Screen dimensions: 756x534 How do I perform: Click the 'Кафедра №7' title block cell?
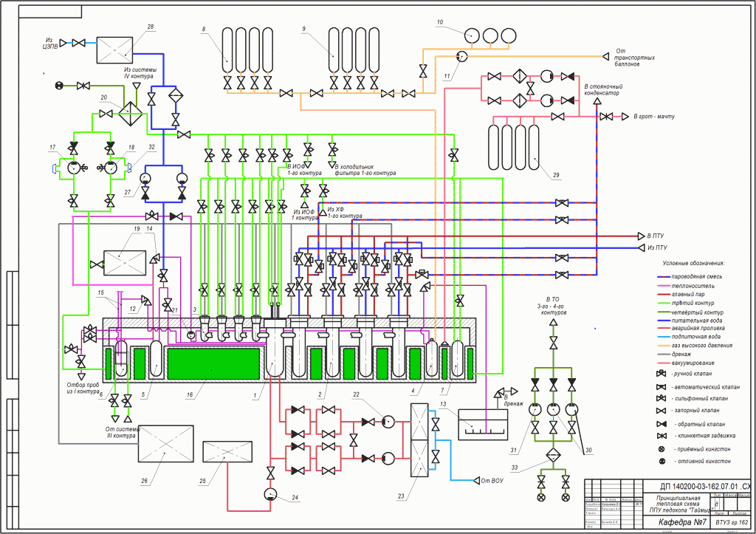pos(682,522)
